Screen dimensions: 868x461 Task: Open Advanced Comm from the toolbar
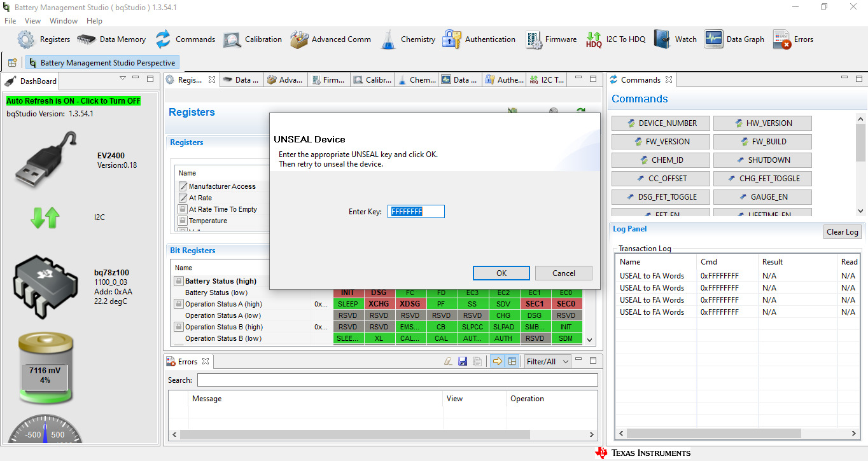coord(330,39)
